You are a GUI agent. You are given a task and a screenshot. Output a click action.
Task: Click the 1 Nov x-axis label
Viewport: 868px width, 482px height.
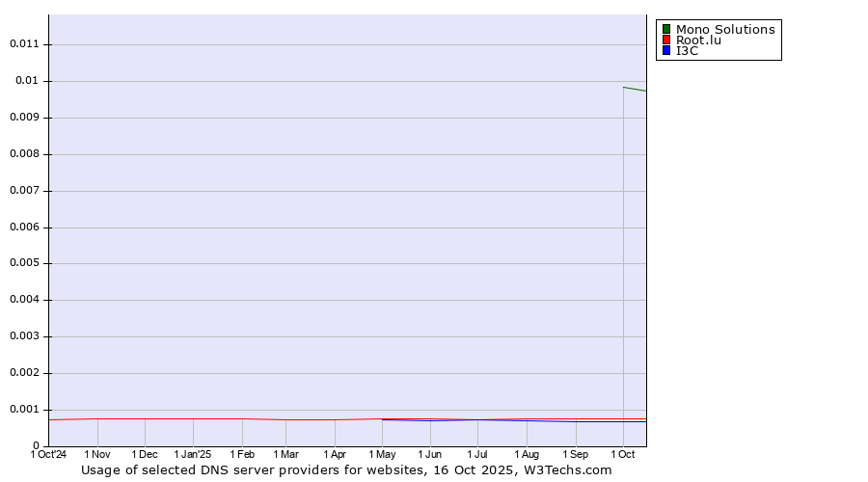pos(97,454)
